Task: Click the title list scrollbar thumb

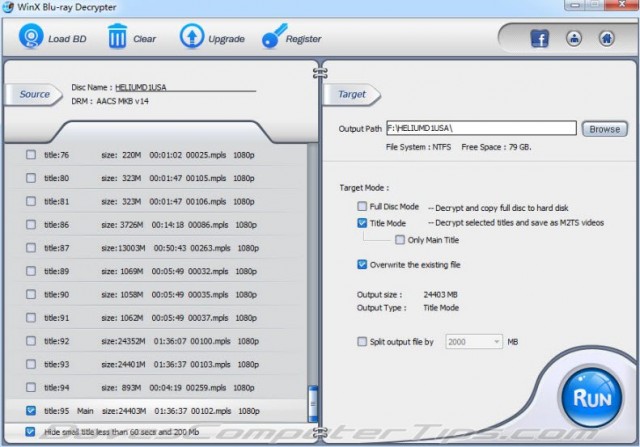Action: pyautogui.click(x=313, y=403)
